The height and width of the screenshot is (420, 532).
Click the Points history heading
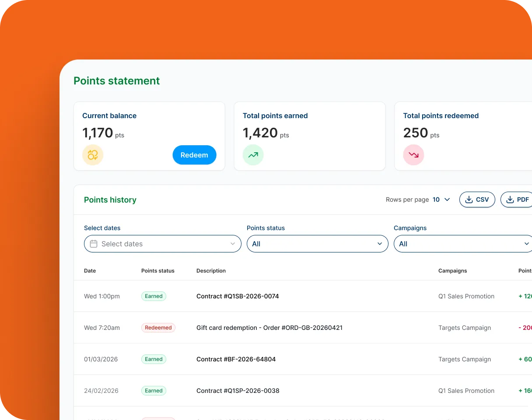(x=110, y=200)
